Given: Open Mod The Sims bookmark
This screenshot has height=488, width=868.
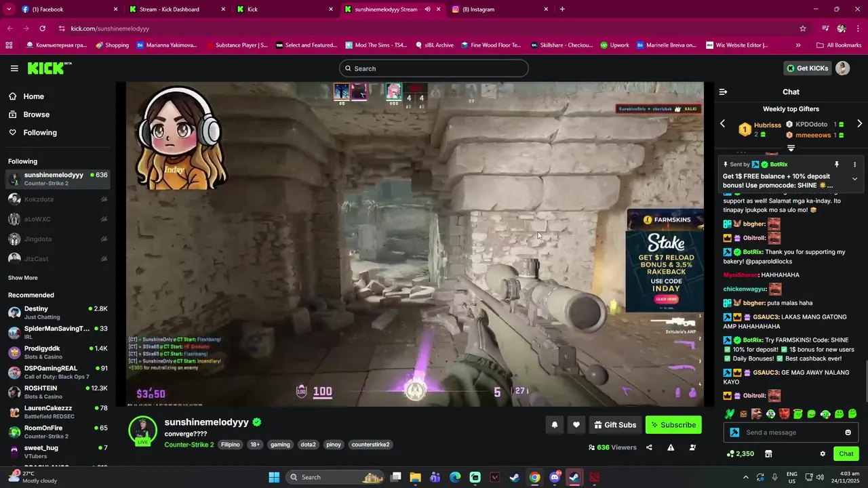Looking at the screenshot, I should [376, 45].
